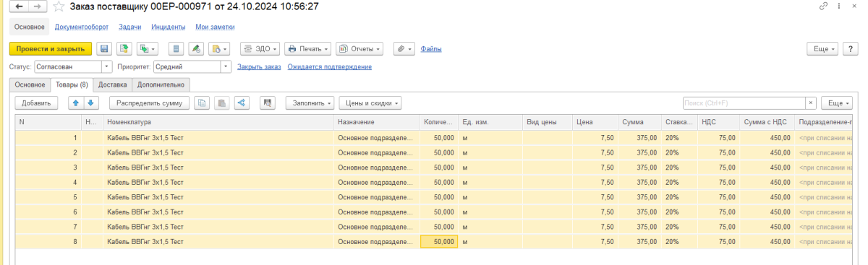Click the Провести и закрыть button
Image resolution: width=868 pixels, height=265 pixels.
50,49
